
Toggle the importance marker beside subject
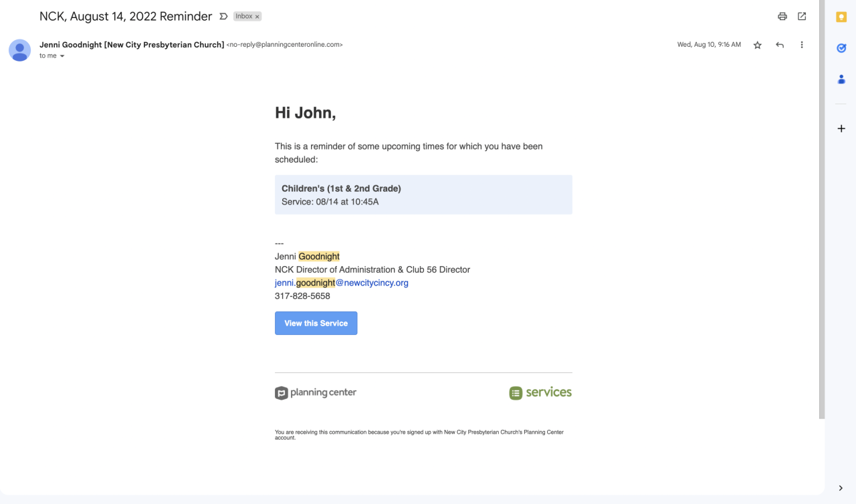click(223, 17)
